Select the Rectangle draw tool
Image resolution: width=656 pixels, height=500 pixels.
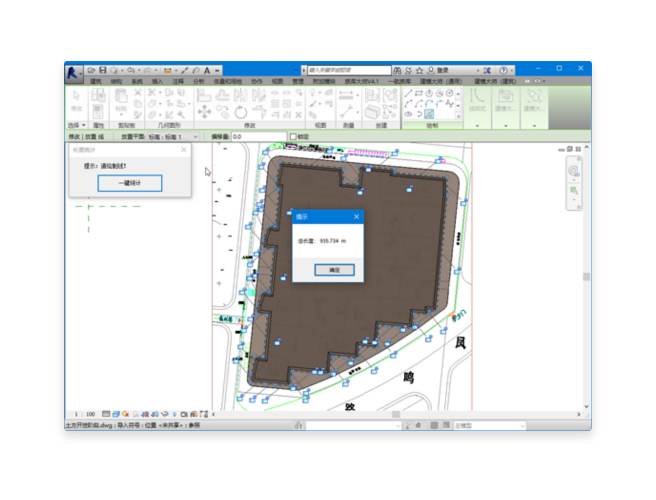tap(419, 93)
